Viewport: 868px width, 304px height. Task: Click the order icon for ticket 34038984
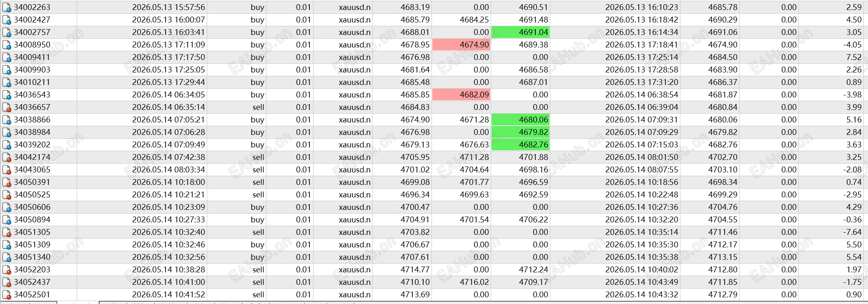7,132
